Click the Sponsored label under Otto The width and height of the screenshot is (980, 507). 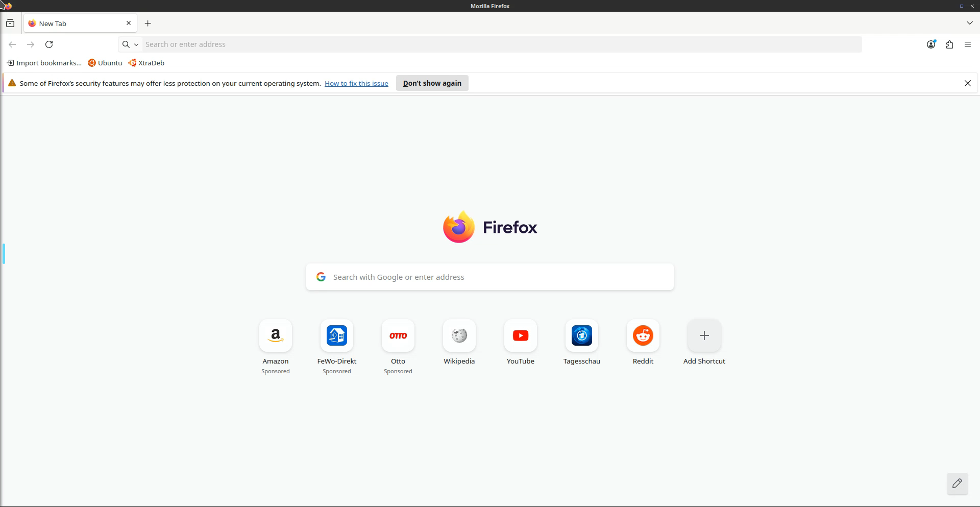click(398, 371)
